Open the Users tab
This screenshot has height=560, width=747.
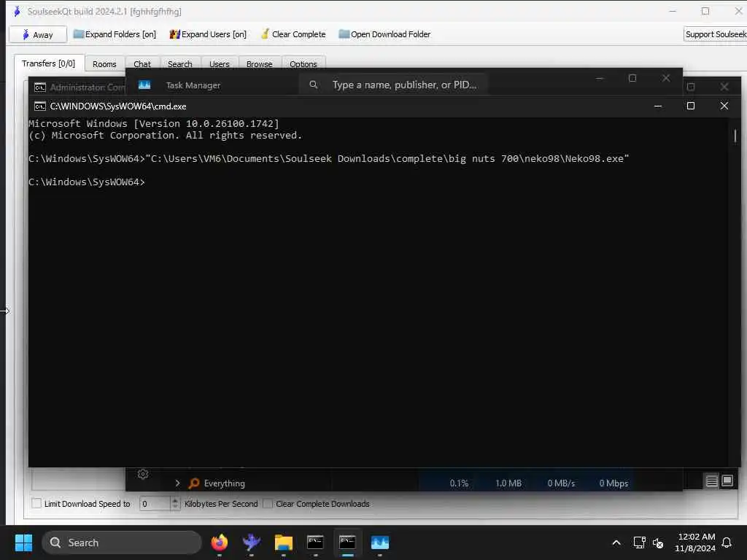[219, 64]
